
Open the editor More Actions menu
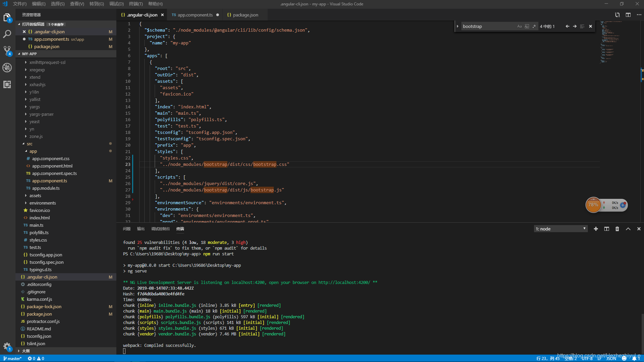(639, 15)
